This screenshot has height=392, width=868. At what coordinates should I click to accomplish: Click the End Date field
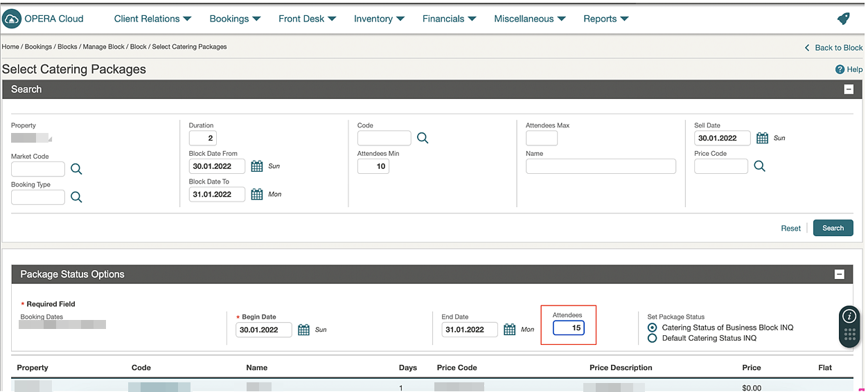click(470, 330)
